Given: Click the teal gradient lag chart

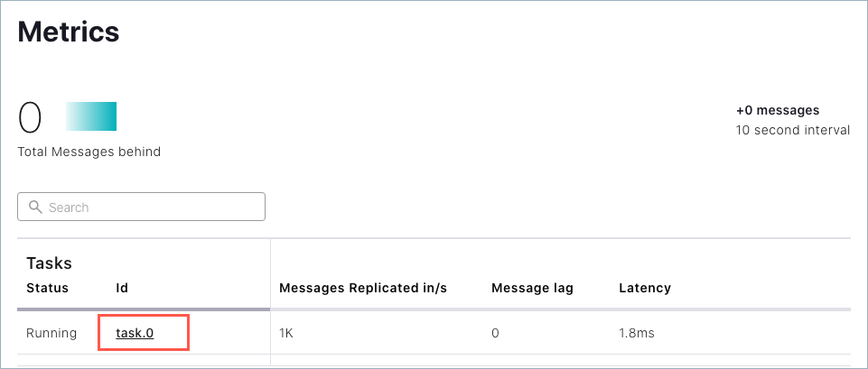Looking at the screenshot, I should [91, 116].
